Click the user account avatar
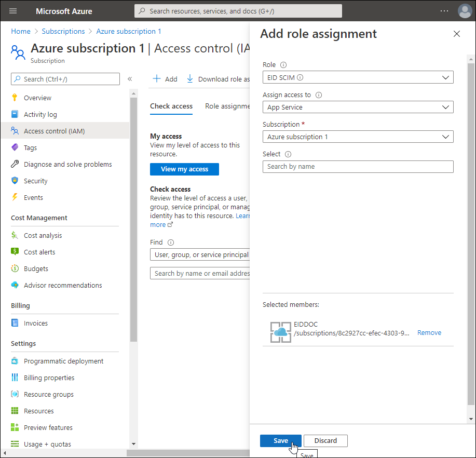The height and width of the screenshot is (458, 476). click(464, 11)
